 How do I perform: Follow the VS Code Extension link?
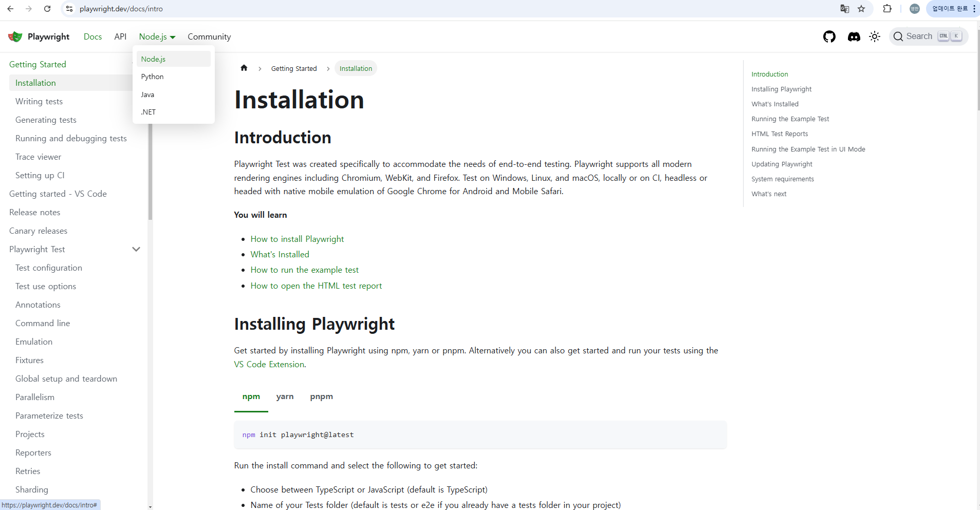click(269, 364)
